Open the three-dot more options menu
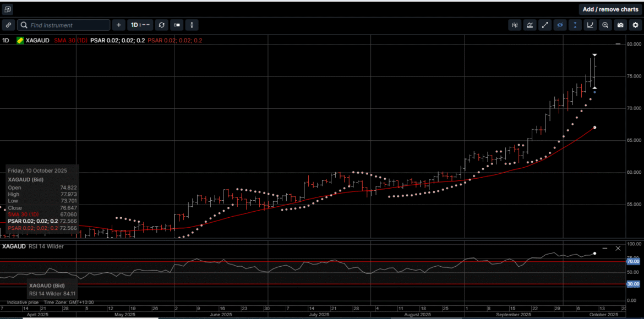Screen dimensions: 644x319 tap(192, 25)
